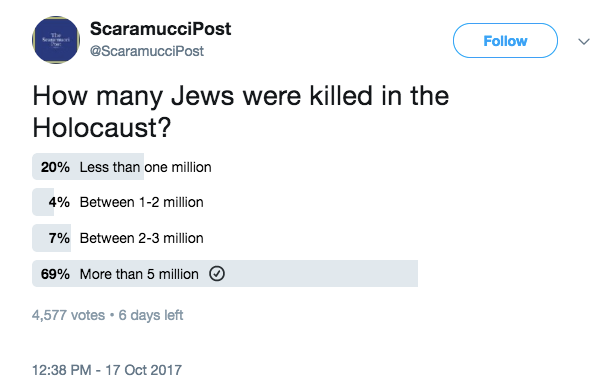Click the 69% result percentage label

pyautogui.click(x=55, y=274)
